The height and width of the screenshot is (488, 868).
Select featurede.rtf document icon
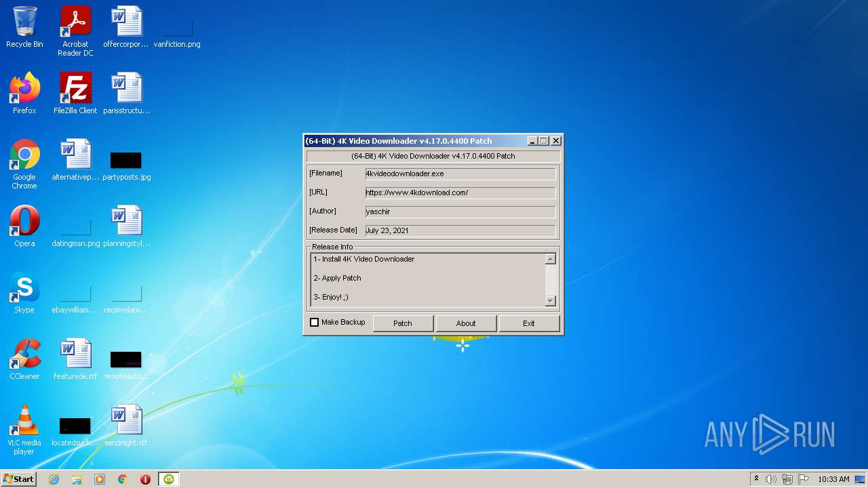(x=75, y=359)
